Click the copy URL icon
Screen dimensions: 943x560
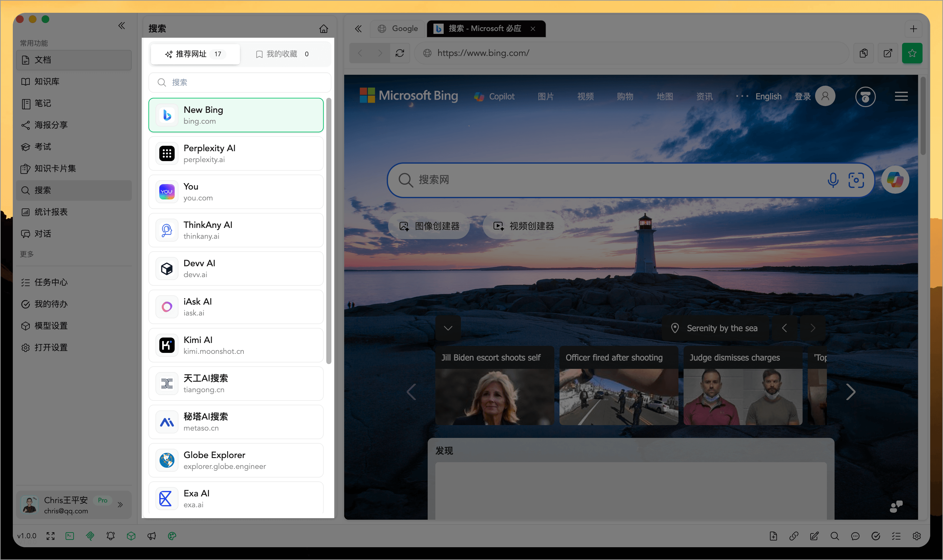coord(863,53)
